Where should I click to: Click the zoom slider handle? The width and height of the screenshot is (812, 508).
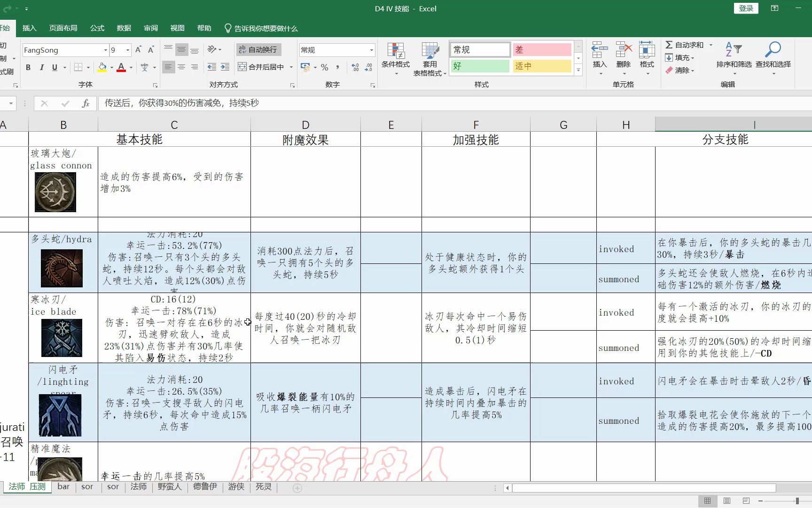(x=797, y=501)
